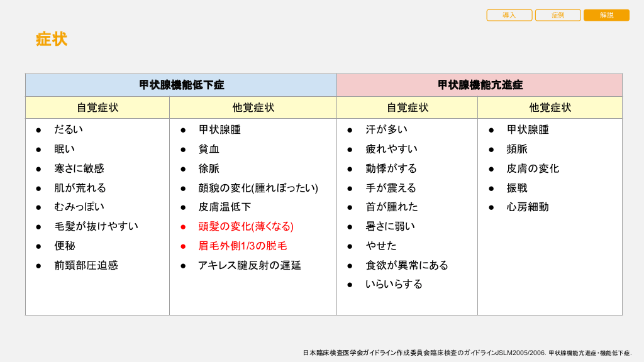
Task: Click 他覚症状 header under 甲状腺機能低下症
Action: coord(253,107)
